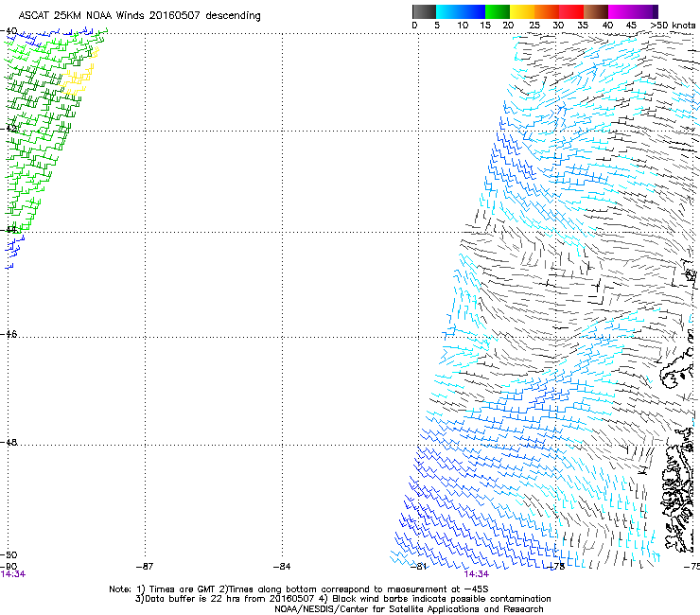The image size is (700, 615).
Task: Click the '35' knots legend number
Action: click(x=583, y=26)
